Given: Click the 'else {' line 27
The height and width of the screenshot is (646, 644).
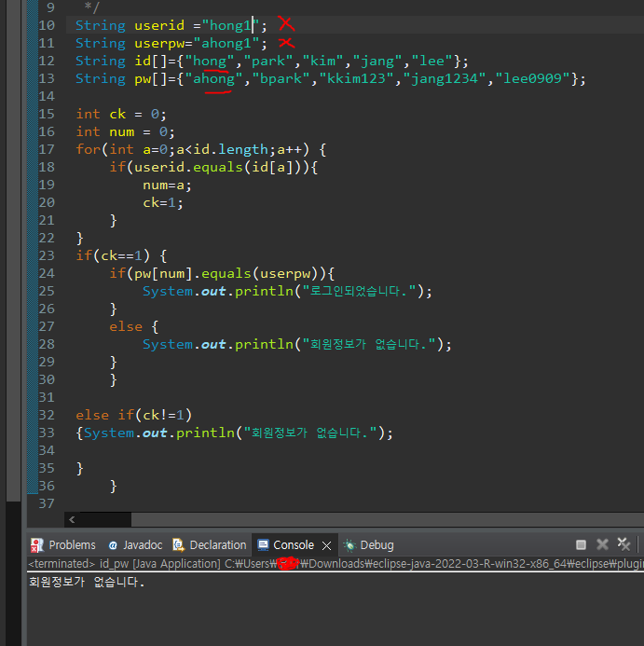Looking at the screenshot, I should coord(133,326).
